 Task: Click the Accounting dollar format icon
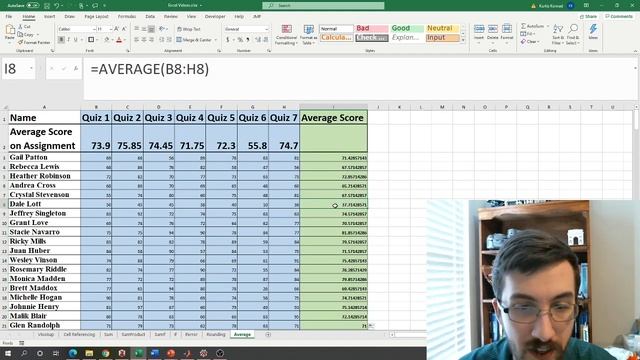[227, 40]
